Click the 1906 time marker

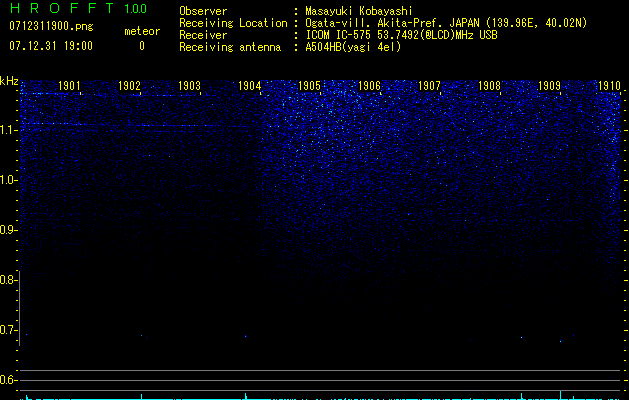(369, 85)
